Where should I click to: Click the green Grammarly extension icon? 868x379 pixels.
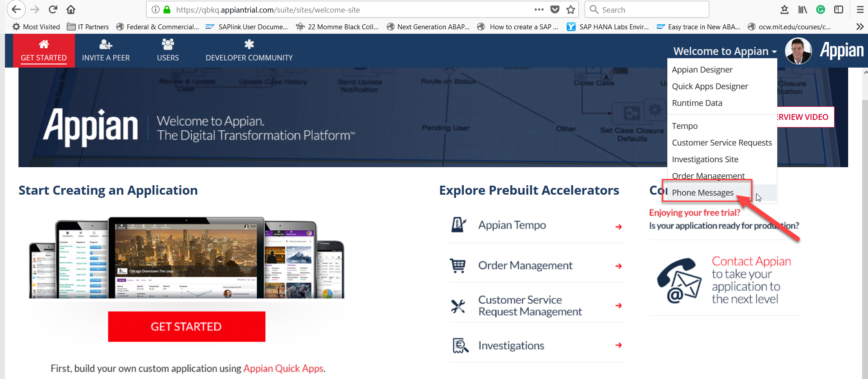point(821,9)
